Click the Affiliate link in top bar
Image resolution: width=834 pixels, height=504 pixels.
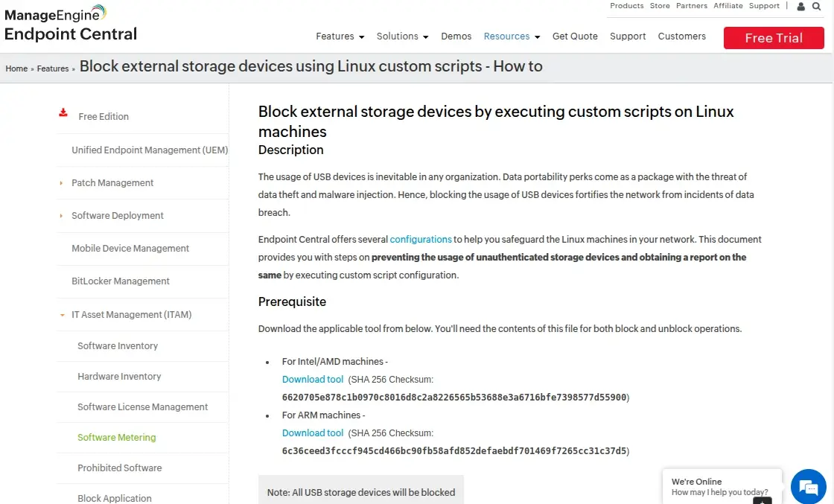728,6
